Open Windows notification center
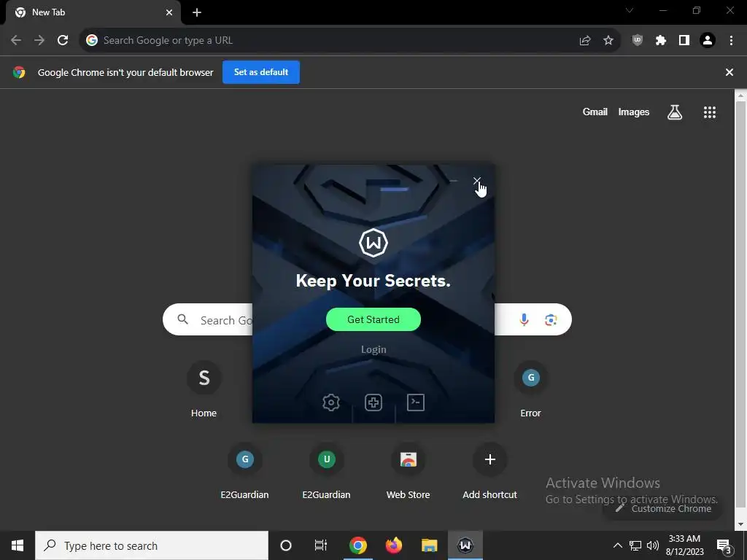Image resolution: width=747 pixels, height=560 pixels. [x=724, y=545]
